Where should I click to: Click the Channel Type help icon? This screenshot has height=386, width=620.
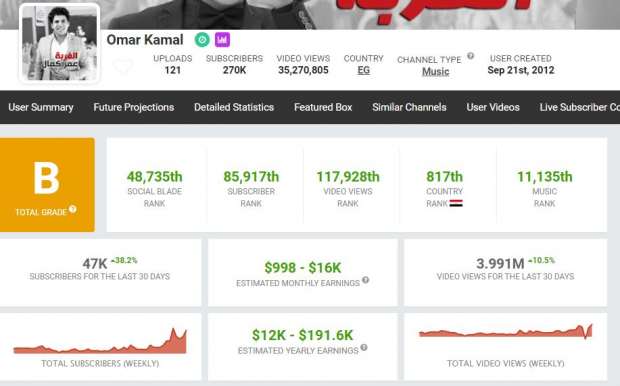click(470, 56)
